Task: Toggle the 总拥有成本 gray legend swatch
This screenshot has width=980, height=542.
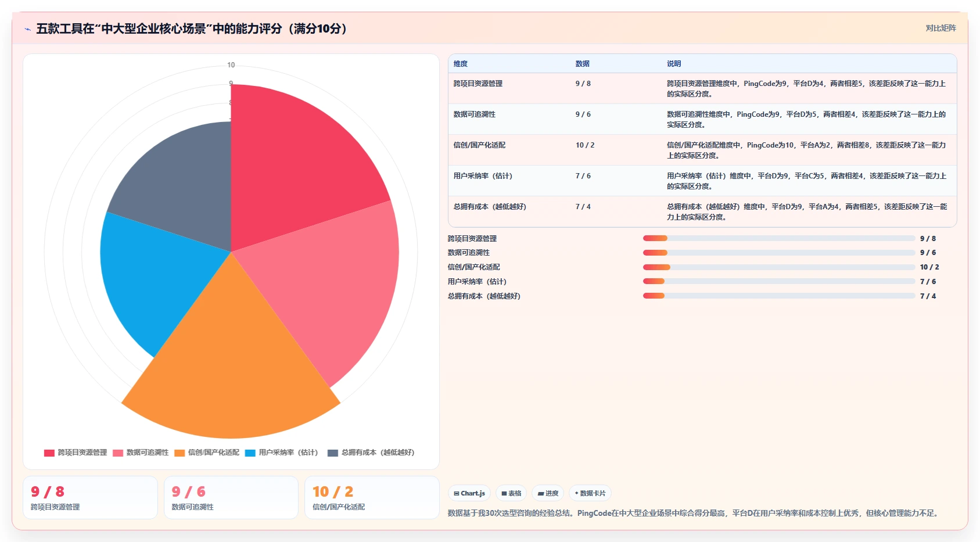Action: click(333, 453)
